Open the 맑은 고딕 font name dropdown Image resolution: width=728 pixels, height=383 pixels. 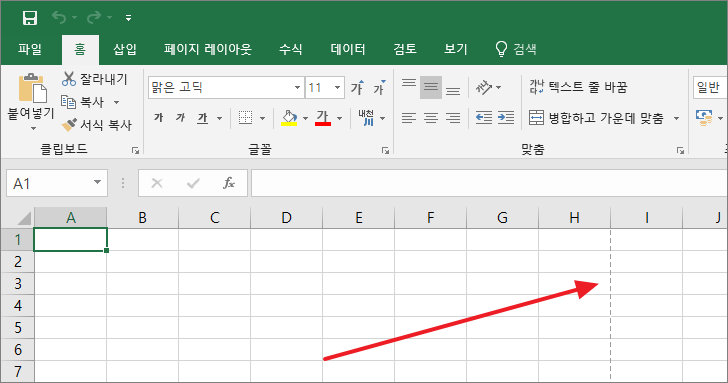click(x=297, y=87)
